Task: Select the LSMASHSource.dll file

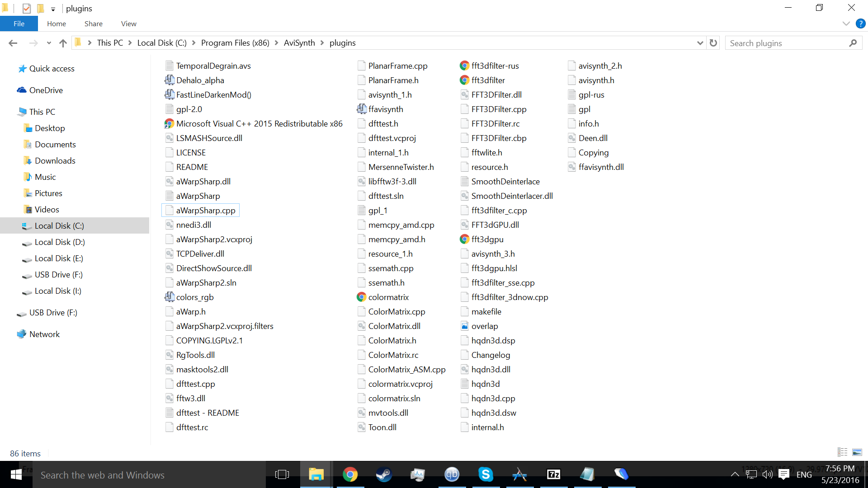Action: tap(204, 138)
